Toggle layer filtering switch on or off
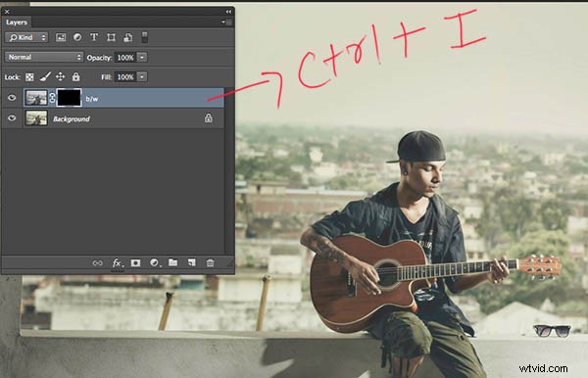The width and height of the screenshot is (588, 378). point(144,37)
